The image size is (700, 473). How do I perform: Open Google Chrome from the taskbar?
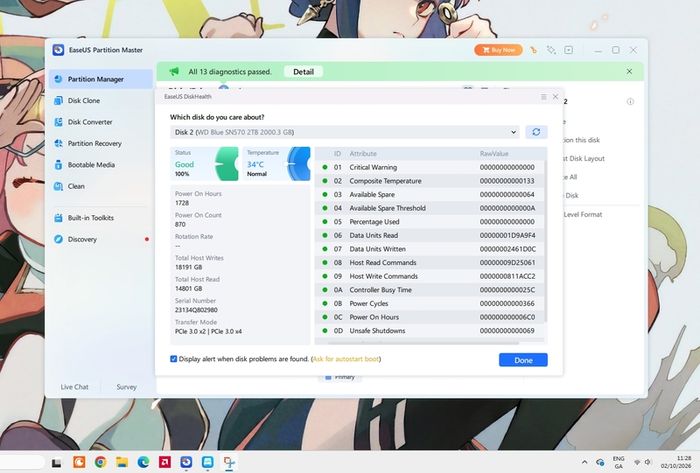click(x=100, y=462)
